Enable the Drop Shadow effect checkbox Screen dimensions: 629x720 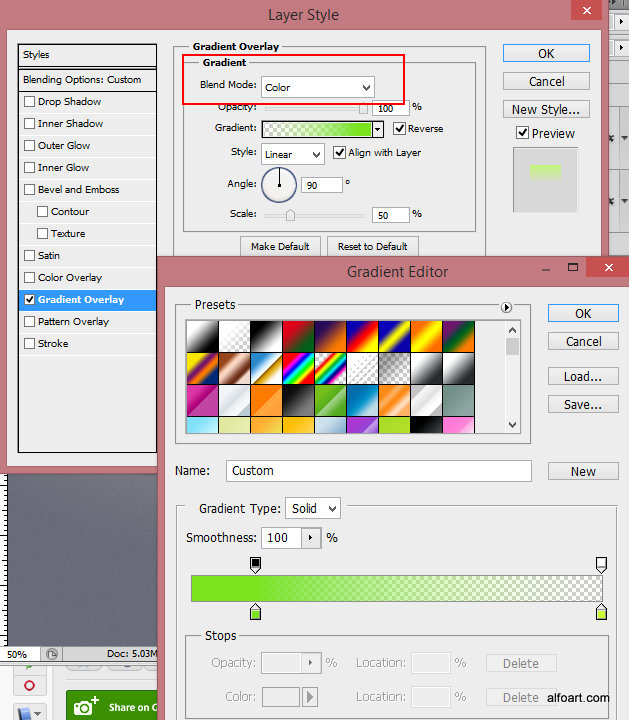tap(29, 102)
